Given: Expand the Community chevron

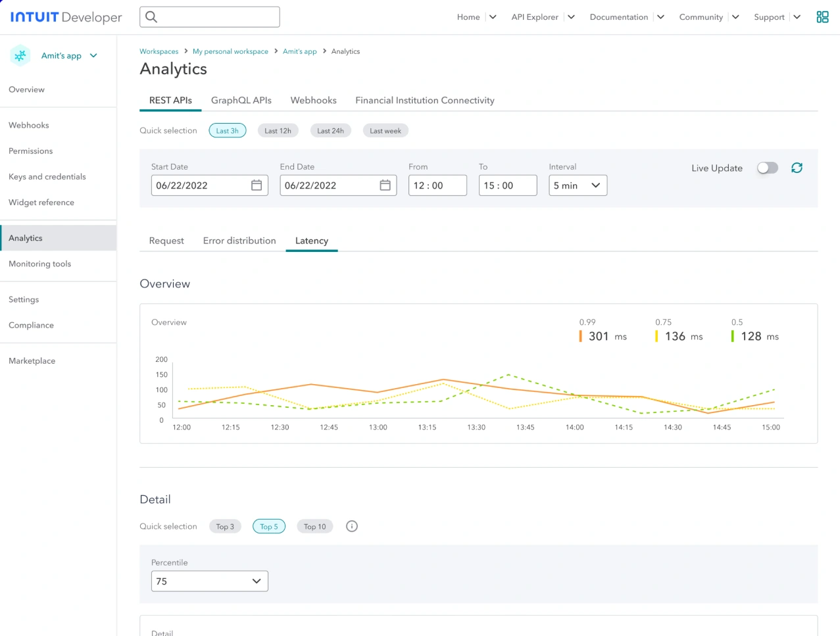Looking at the screenshot, I should coord(735,17).
